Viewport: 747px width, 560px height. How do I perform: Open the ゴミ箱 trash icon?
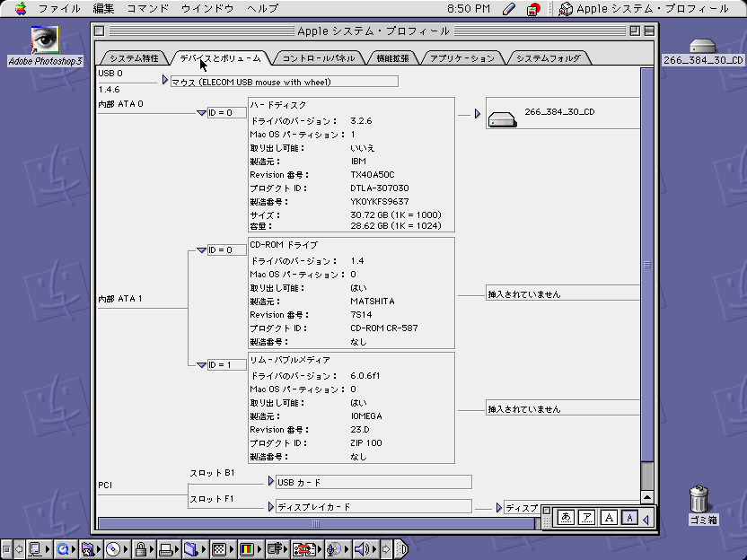pyautogui.click(x=701, y=498)
